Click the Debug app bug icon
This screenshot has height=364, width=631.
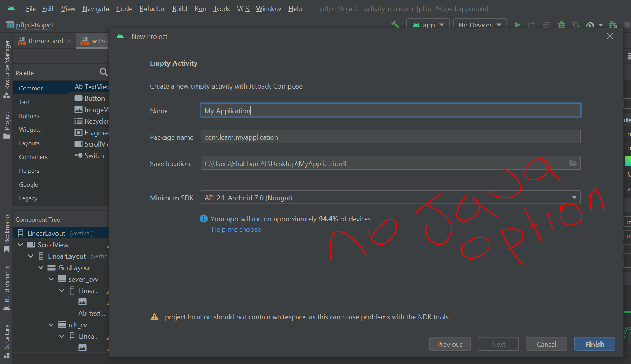point(561,25)
